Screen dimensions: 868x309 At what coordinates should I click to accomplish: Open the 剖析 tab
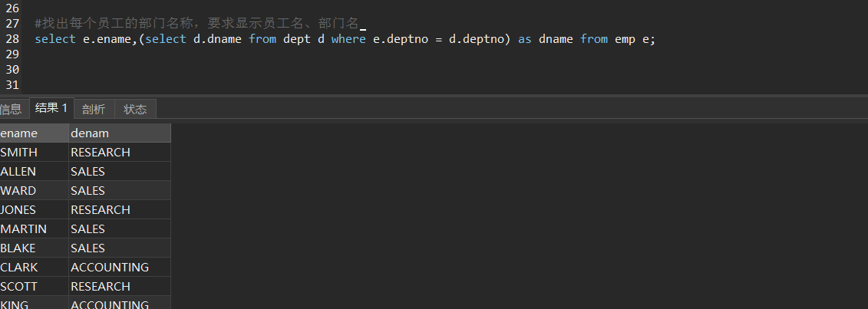pos(94,109)
